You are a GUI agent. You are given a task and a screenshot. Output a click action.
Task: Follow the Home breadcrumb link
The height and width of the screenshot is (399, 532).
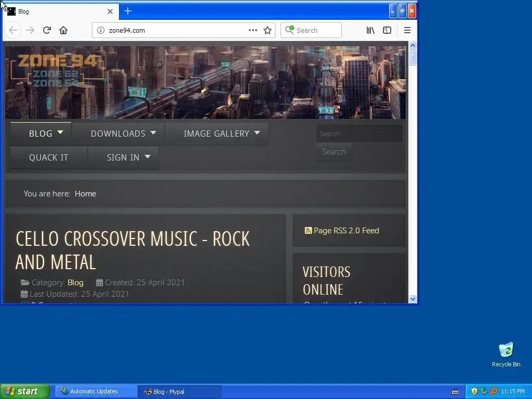point(86,194)
